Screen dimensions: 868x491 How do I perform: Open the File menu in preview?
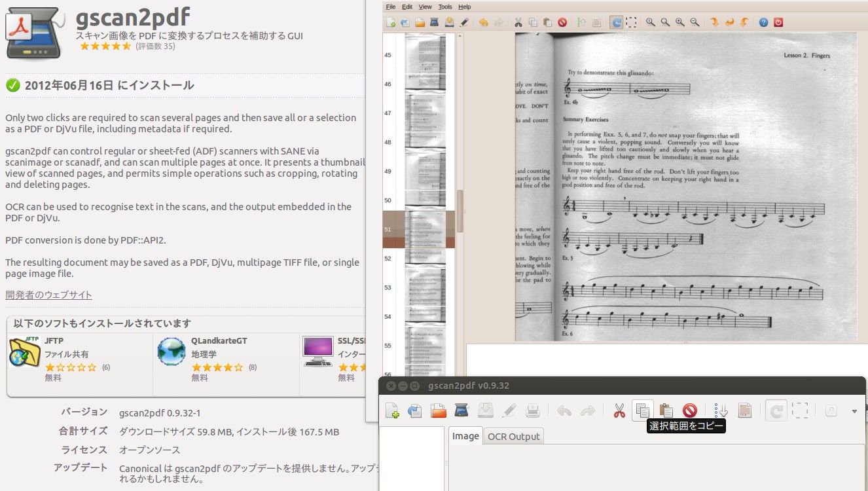tap(391, 7)
